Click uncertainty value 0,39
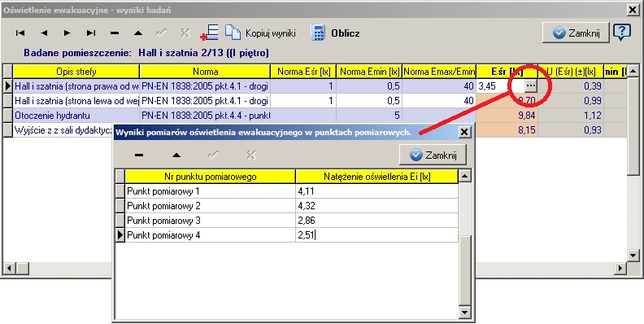This screenshot has width=644, height=324. (x=571, y=86)
